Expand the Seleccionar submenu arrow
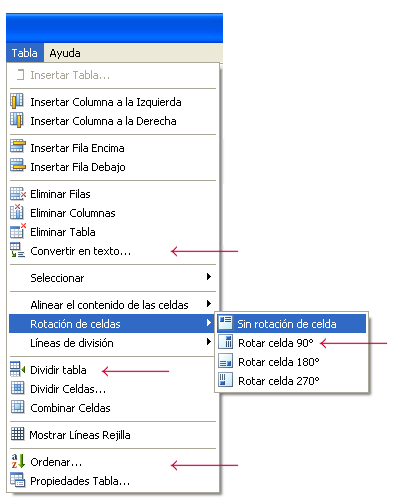396x500 pixels. [209, 277]
